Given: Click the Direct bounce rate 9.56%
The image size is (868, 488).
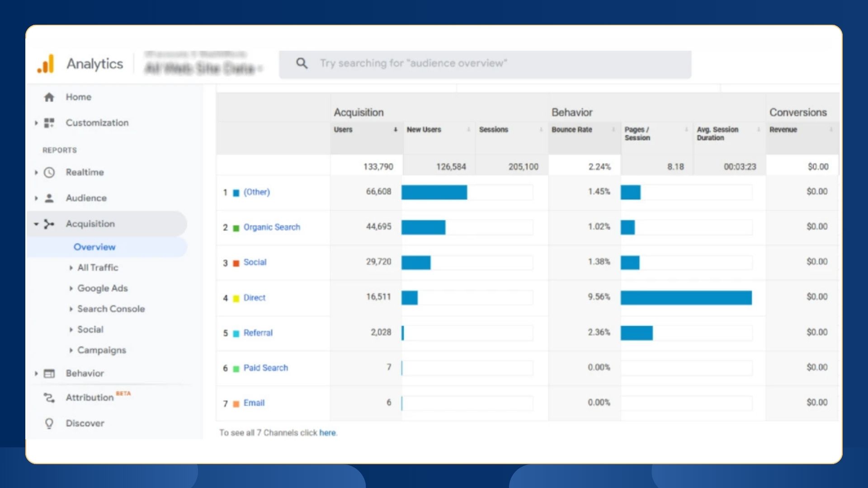Looking at the screenshot, I should tap(599, 297).
